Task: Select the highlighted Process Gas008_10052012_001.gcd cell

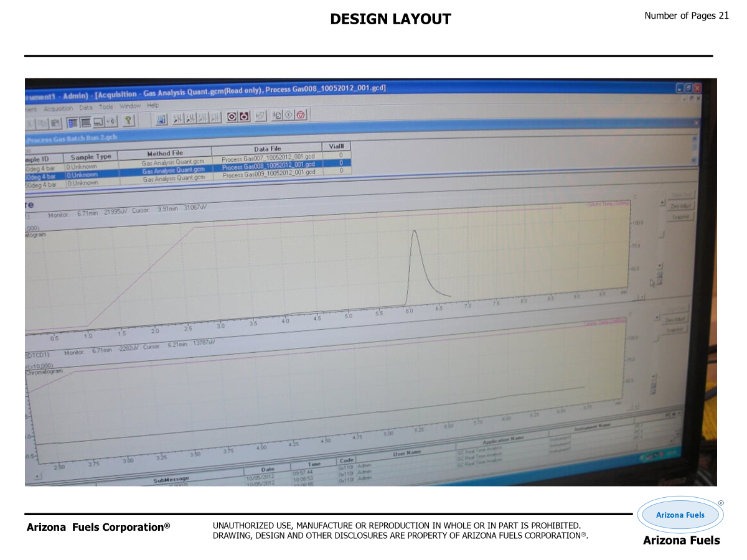Action: [269, 166]
